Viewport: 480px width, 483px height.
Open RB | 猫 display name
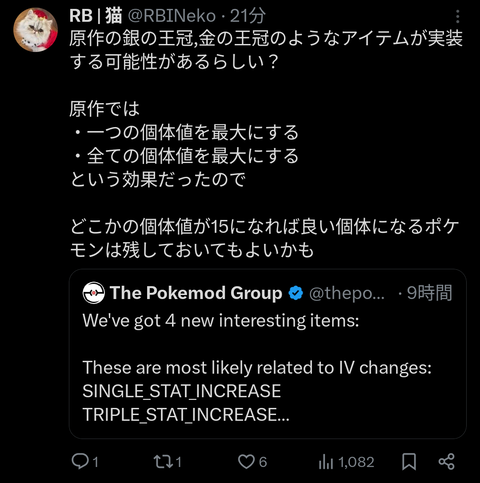[96, 16]
